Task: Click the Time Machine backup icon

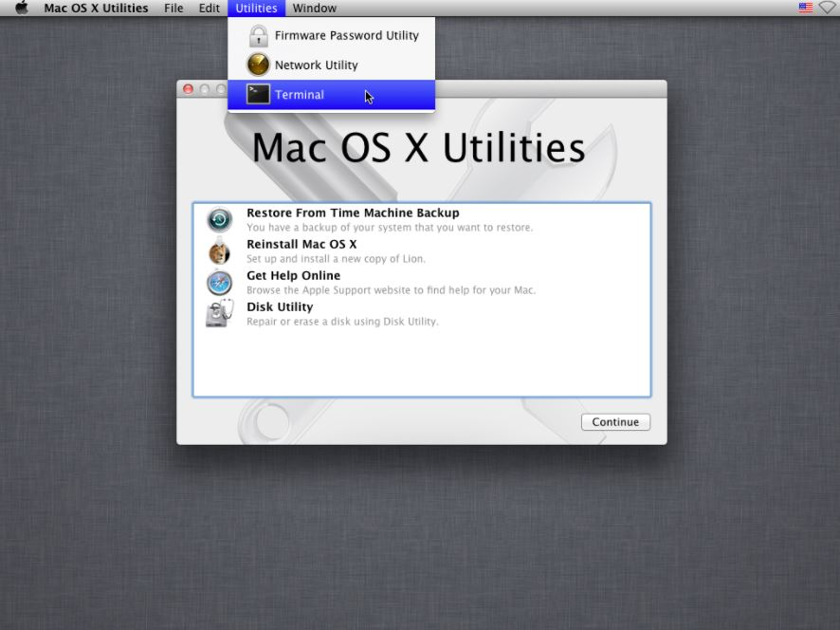Action: pos(219,220)
